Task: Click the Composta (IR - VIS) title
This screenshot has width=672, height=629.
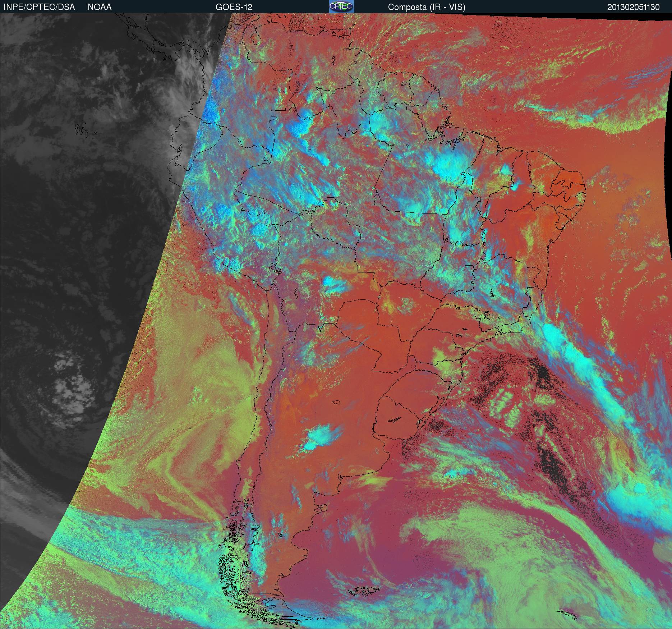Action: 427,7
